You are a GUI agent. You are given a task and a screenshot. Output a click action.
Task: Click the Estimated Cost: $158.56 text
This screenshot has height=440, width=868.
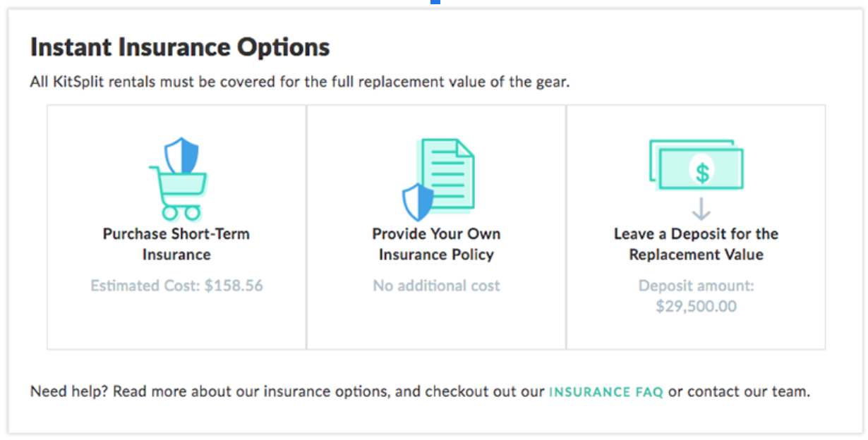(x=176, y=286)
